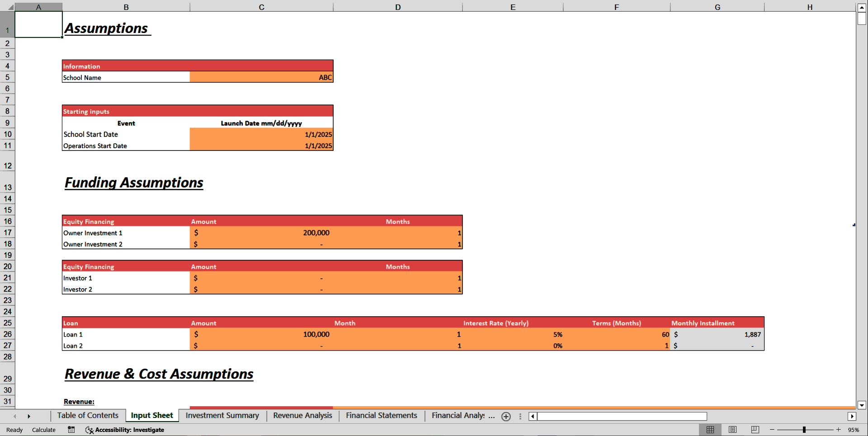Open Page Break Preview

pyautogui.click(x=755, y=430)
